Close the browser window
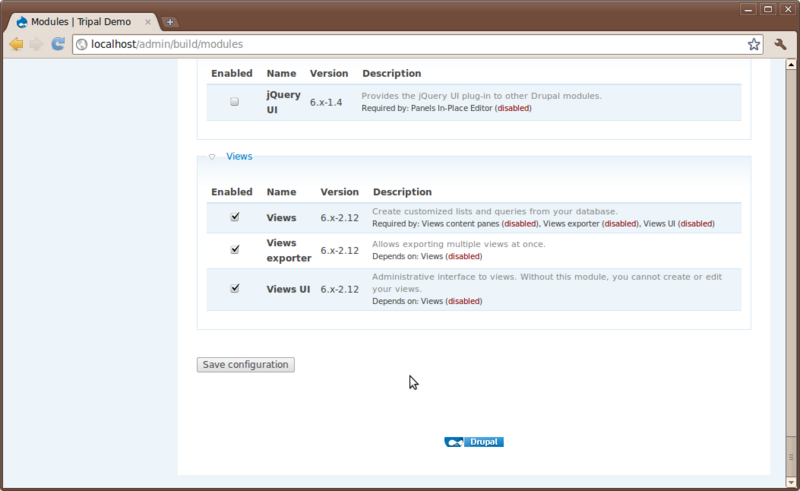 click(788, 9)
